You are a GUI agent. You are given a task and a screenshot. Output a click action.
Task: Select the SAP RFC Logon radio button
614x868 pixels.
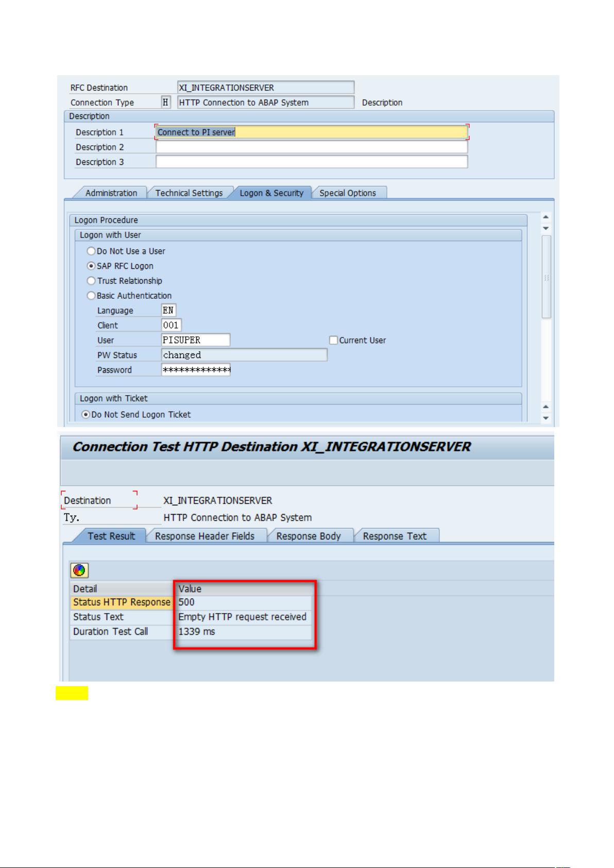(91, 266)
